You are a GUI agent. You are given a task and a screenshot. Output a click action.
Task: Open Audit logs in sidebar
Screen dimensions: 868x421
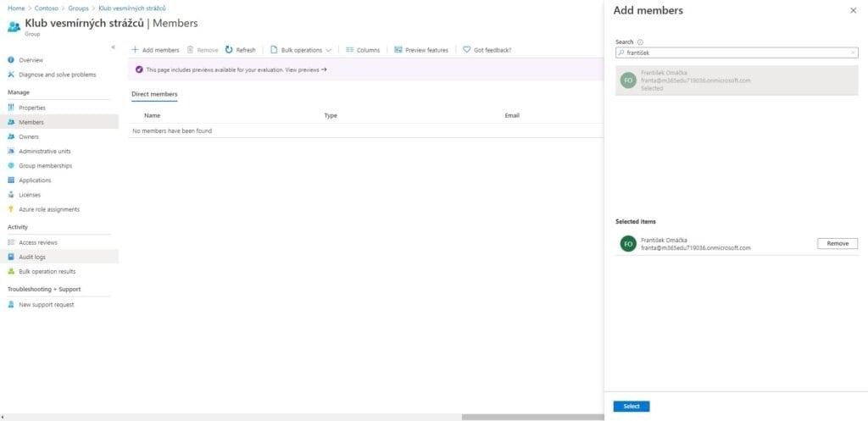pyautogui.click(x=32, y=257)
